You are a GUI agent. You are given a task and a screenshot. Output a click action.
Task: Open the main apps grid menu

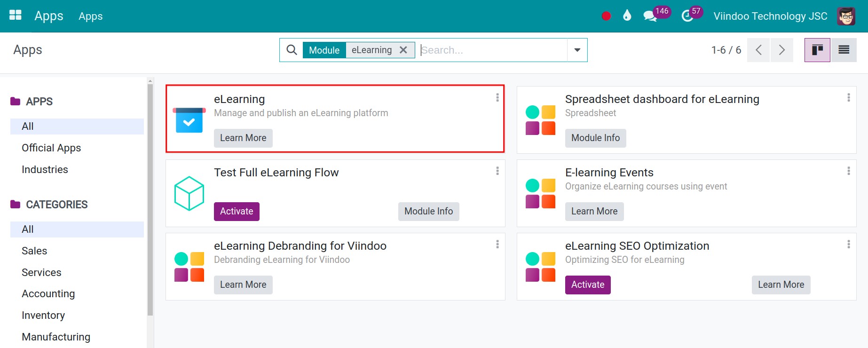click(16, 16)
